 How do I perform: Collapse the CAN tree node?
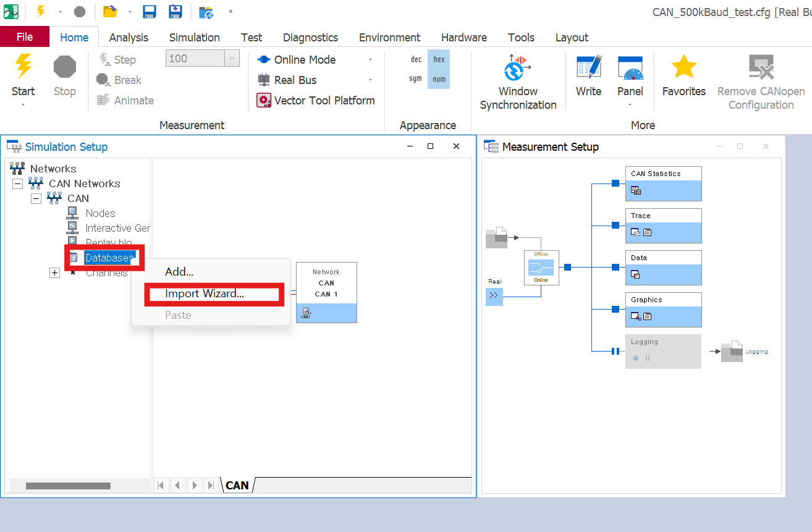click(36, 198)
